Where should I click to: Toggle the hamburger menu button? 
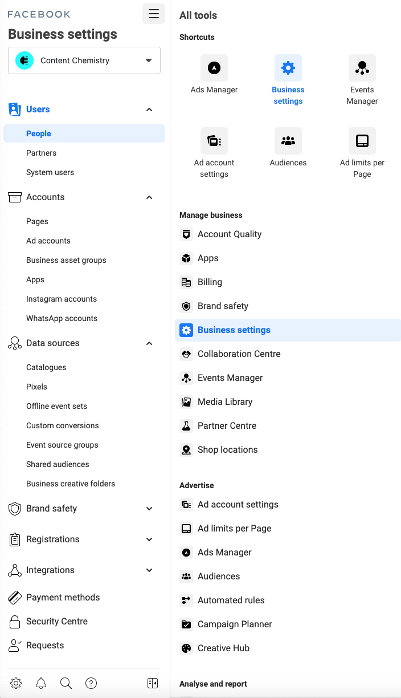[x=154, y=13]
